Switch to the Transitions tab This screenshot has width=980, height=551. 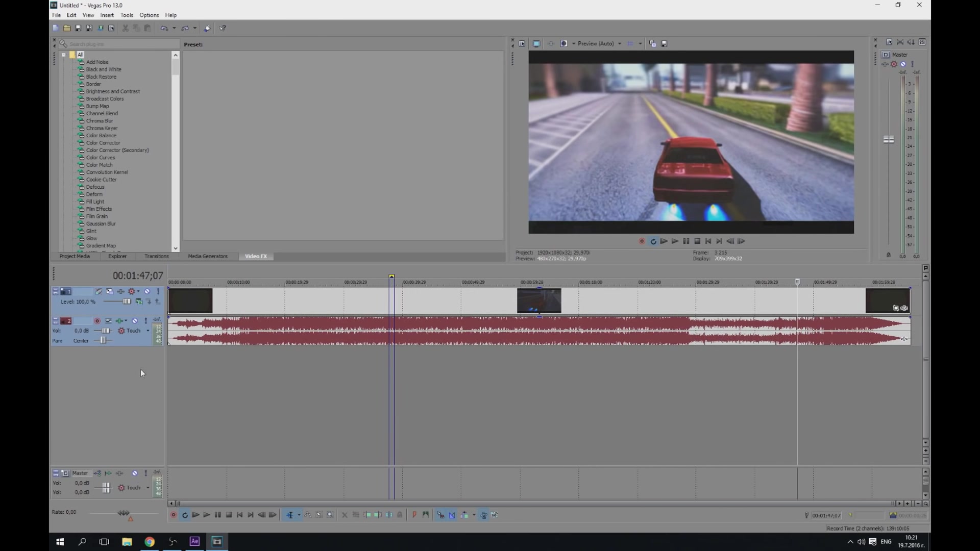(156, 257)
